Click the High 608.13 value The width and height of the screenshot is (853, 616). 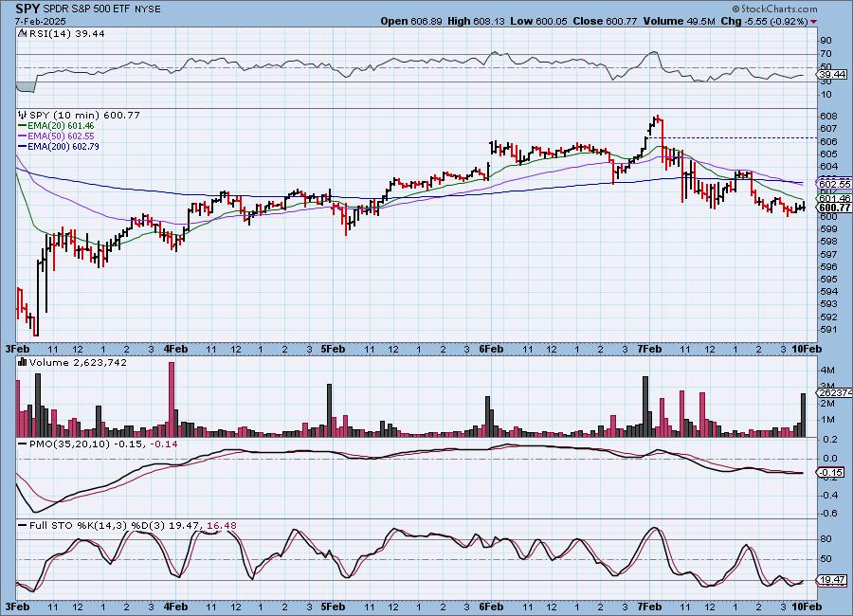tap(476, 21)
